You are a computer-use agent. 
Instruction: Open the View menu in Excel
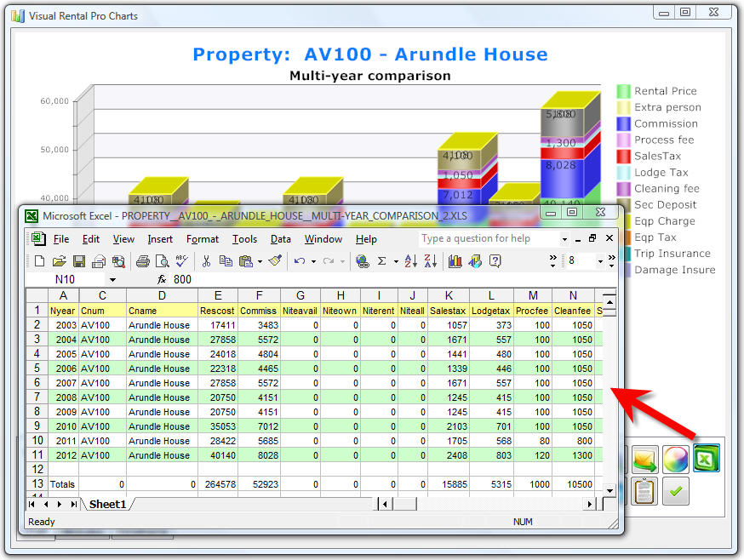point(123,239)
